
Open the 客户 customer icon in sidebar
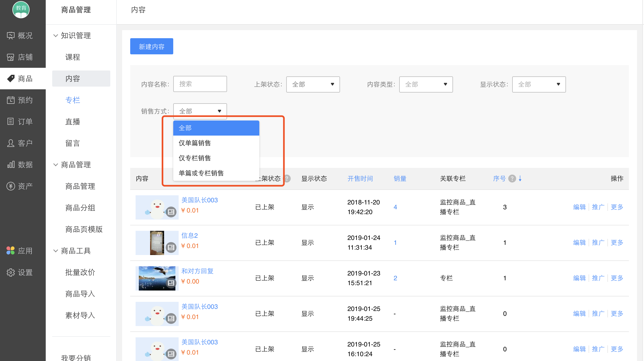tap(10, 143)
